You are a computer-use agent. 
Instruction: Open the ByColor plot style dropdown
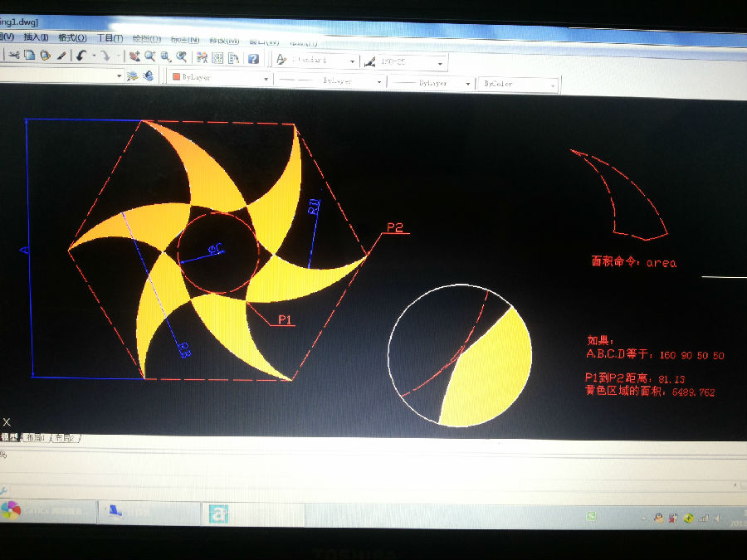tap(553, 85)
